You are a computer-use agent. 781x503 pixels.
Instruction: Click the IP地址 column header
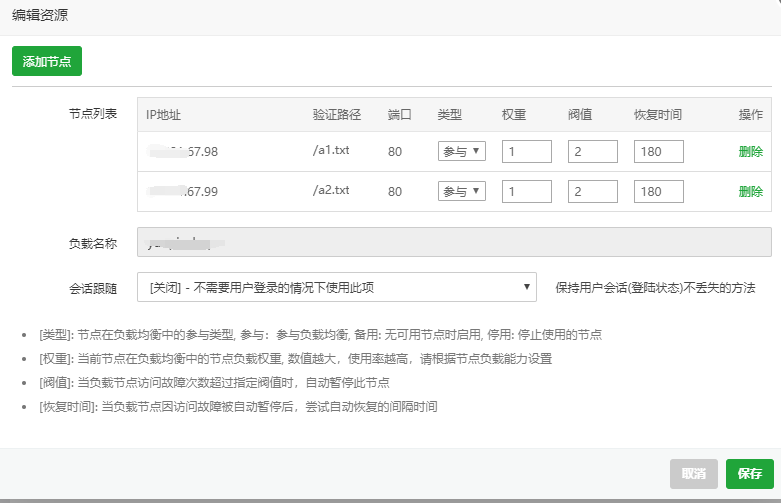163,115
